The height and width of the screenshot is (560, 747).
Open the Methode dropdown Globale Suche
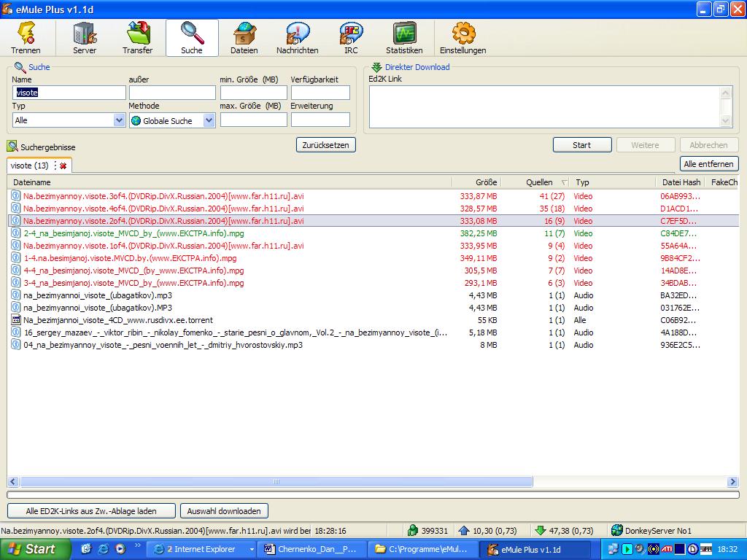point(209,120)
